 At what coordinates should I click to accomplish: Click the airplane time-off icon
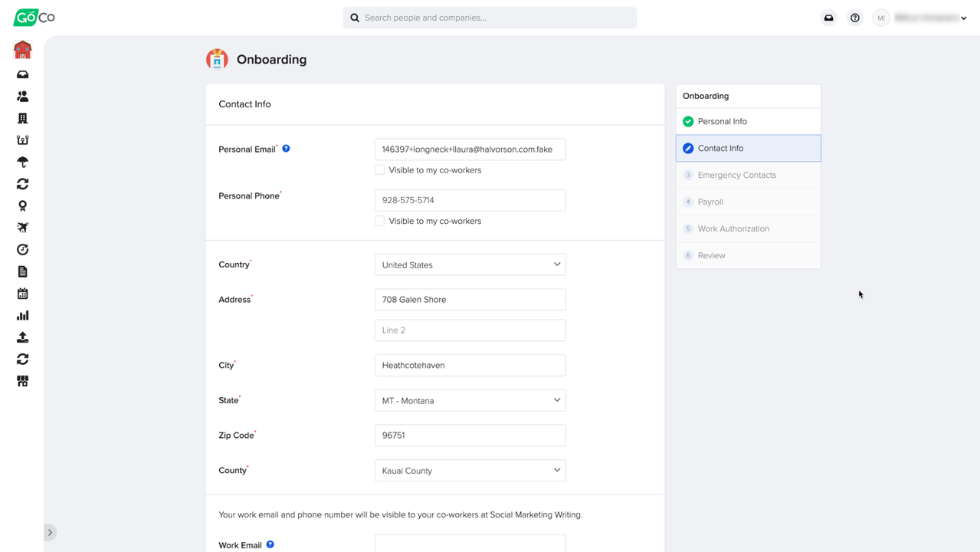[22, 228]
